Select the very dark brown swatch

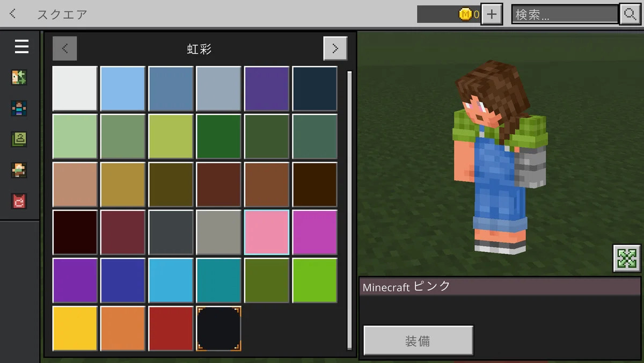coord(315,185)
